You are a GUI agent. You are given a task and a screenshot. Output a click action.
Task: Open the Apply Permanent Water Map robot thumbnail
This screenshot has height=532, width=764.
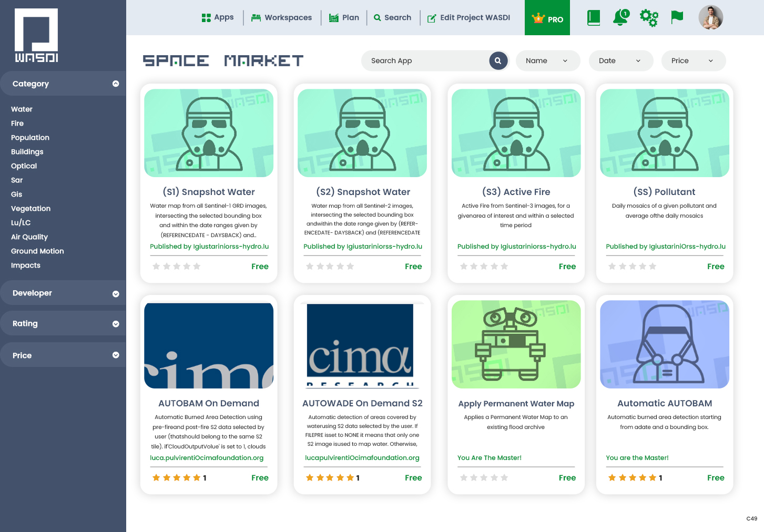516,344
